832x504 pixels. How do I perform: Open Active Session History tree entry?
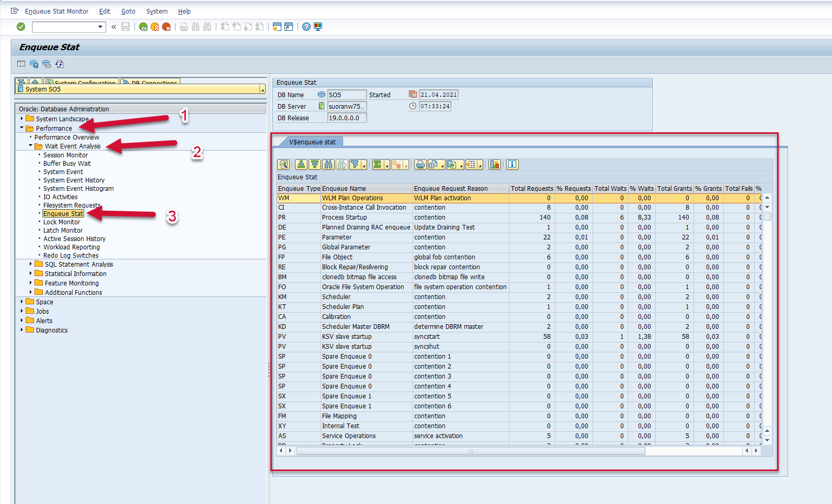(74, 239)
